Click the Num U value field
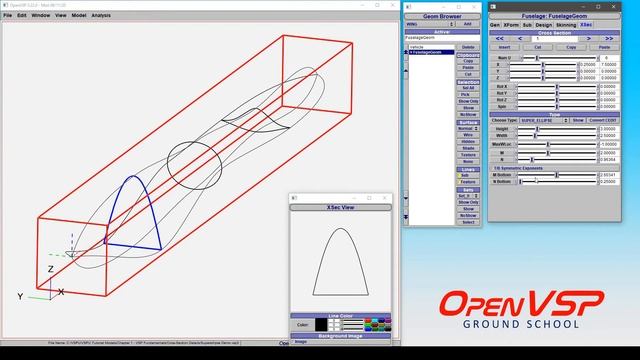This screenshot has height=360, width=640. click(609, 58)
